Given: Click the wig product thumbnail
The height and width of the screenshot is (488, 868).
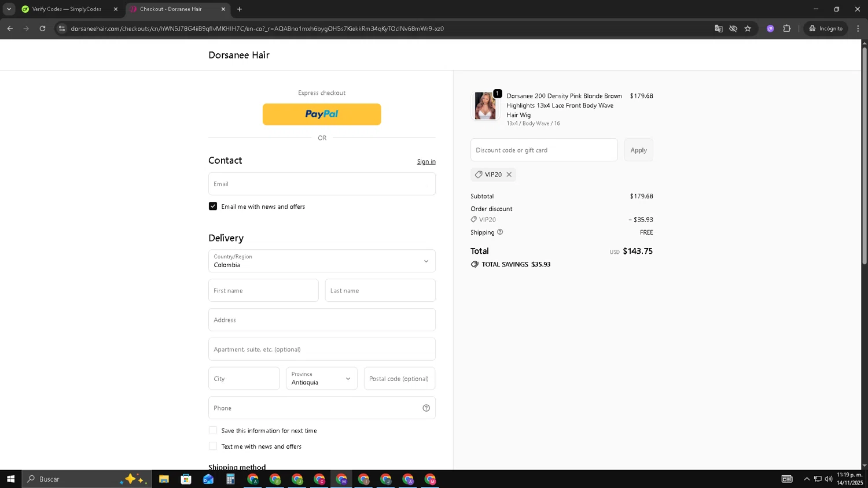Looking at the screenshot, I should point(485,106).
